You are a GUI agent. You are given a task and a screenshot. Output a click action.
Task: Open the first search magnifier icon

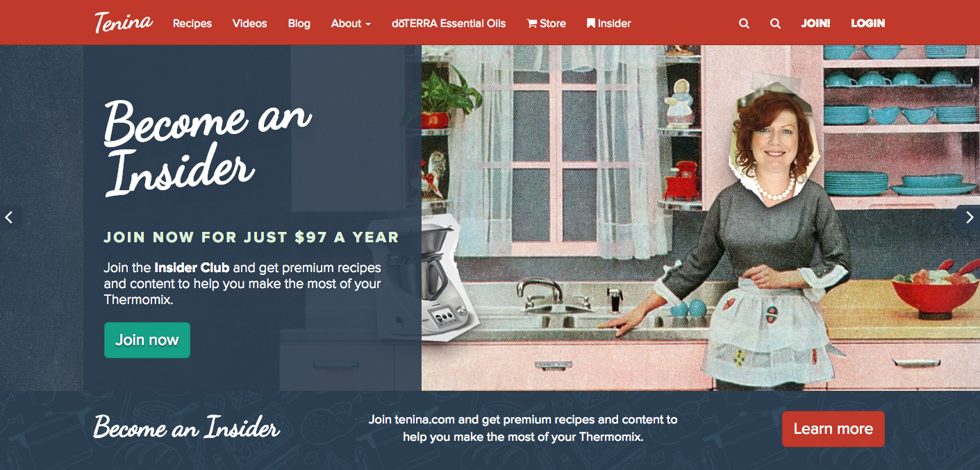[x=744, y=24]
